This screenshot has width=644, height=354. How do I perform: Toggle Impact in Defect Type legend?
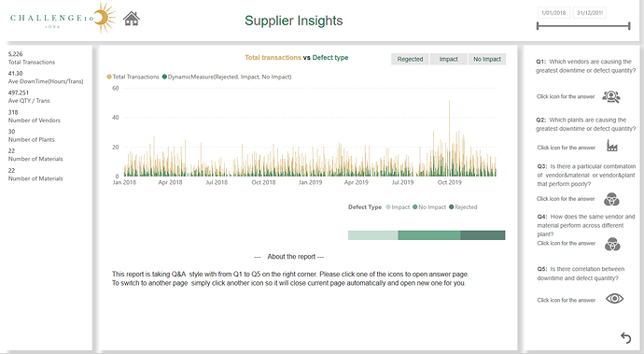point(398,207)
